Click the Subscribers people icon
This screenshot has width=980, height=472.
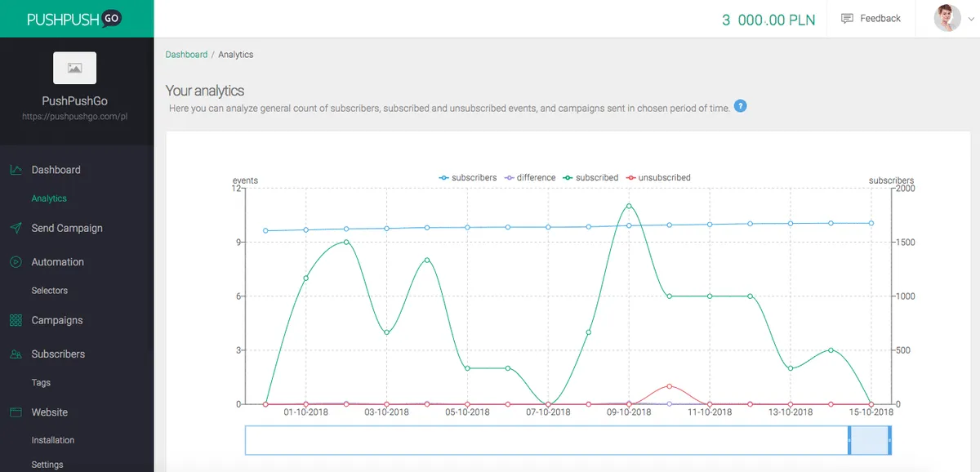(x=16, y=354)
